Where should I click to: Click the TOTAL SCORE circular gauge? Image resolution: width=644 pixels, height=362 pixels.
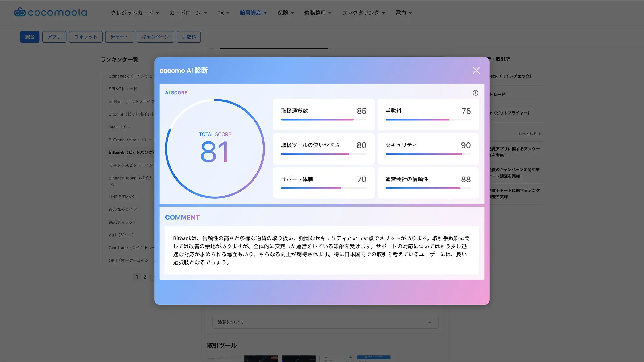coord(215,149)
